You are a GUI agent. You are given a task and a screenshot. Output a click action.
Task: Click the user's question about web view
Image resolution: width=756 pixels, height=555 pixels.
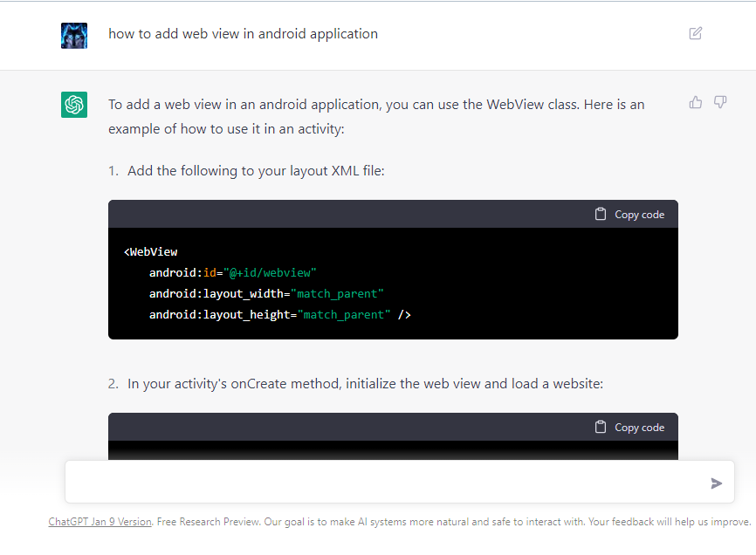(243, 33)
